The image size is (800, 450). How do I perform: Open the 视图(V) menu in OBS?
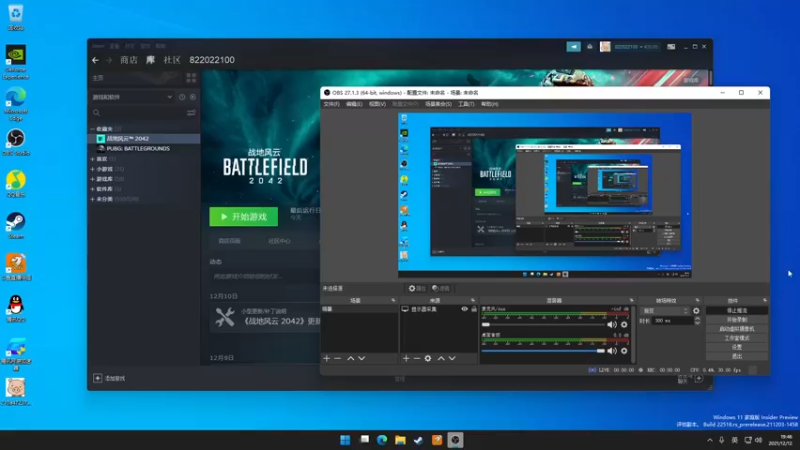377,104
